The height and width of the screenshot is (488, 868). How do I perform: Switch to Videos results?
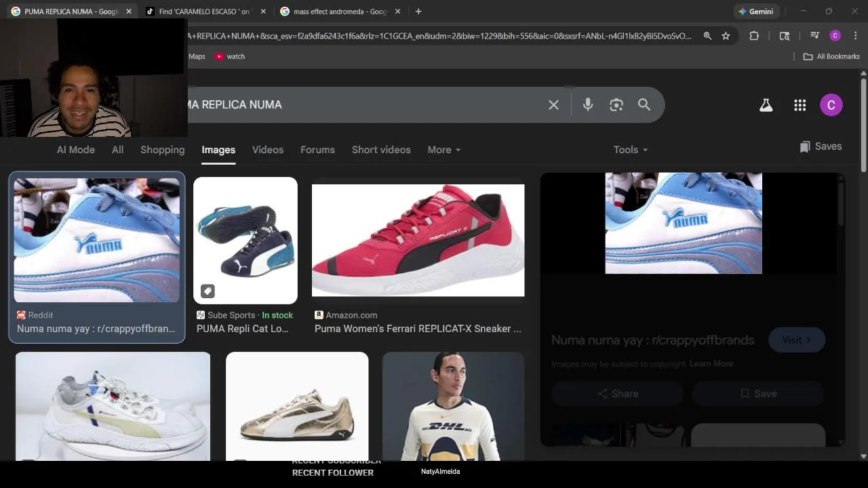click(268, 150)
